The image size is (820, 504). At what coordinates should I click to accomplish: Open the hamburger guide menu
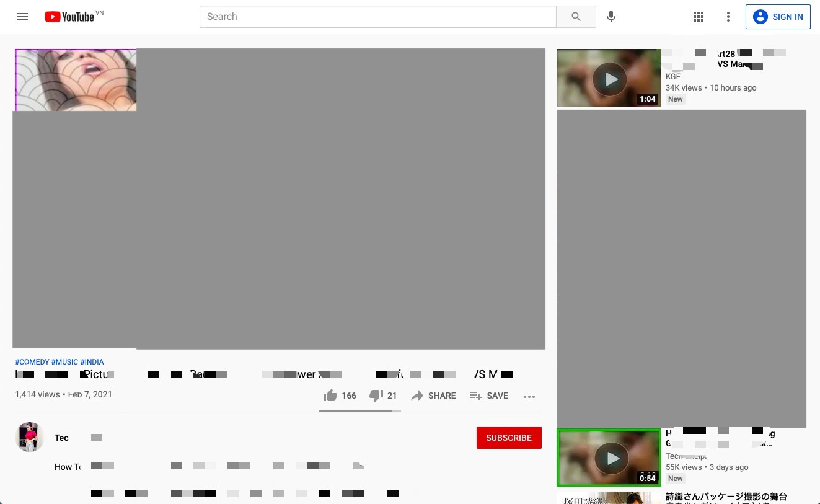(22, 17)
